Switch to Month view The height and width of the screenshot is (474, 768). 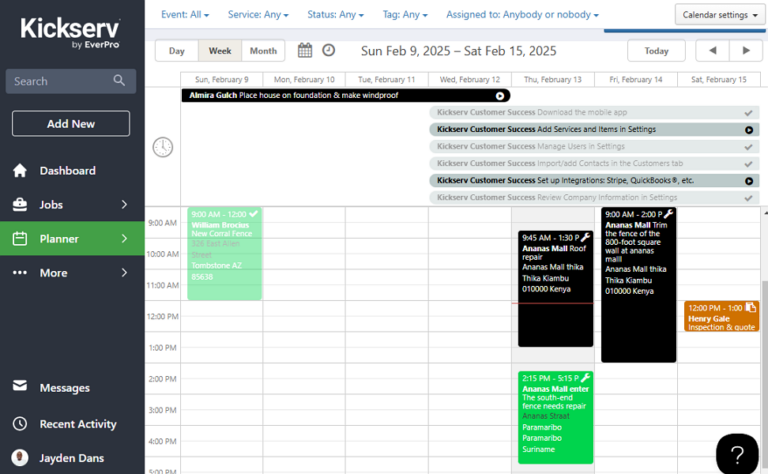click(263, 50)
